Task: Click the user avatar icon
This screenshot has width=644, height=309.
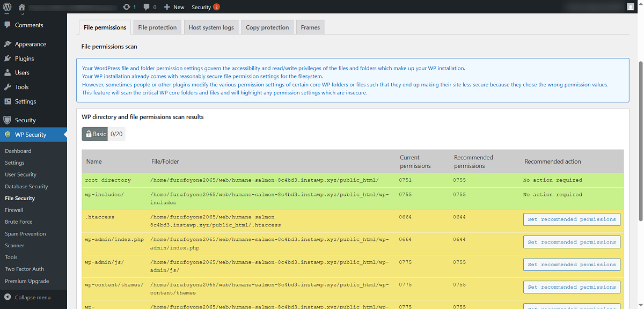Action: point(630,7)
